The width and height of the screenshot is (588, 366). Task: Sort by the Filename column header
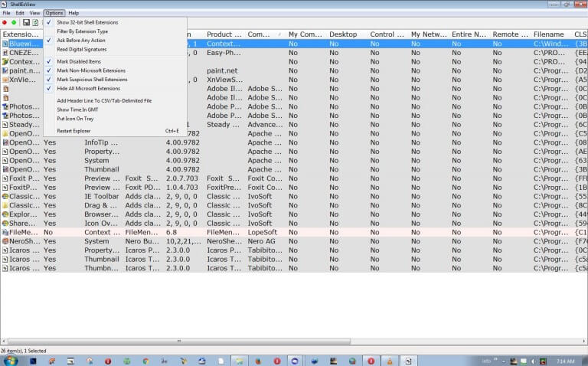pyautogui.click(x=551, y=34)
